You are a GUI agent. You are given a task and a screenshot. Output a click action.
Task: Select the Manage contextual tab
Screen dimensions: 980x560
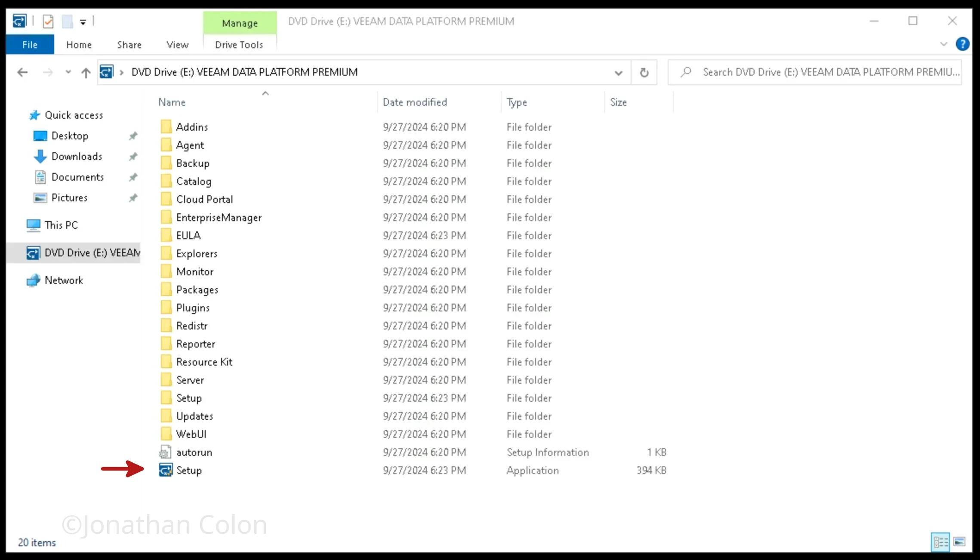pyautogui.click(x=240, y=23)
